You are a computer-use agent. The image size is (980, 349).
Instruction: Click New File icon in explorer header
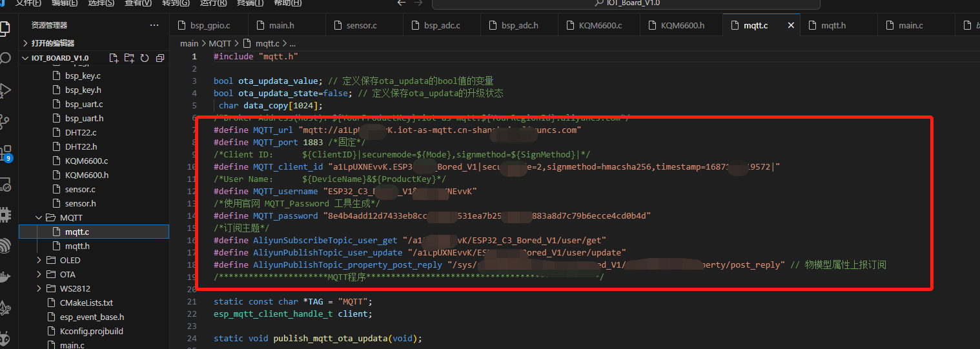point(114,58)
